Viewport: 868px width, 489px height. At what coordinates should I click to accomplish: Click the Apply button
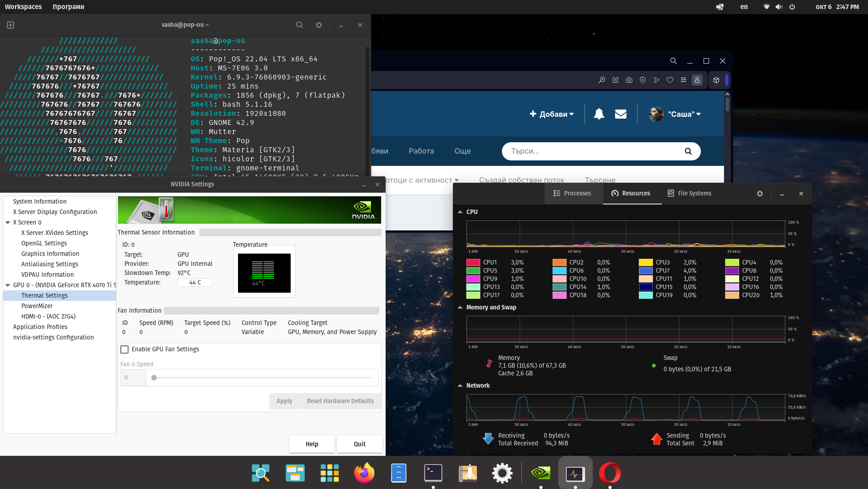(284, 401)
